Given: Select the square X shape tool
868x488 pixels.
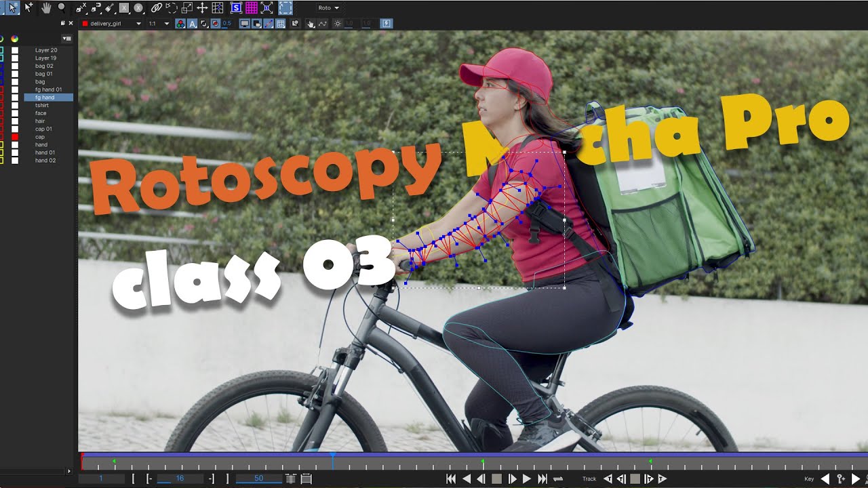Looking at the screenshot, I should (124, 8).
